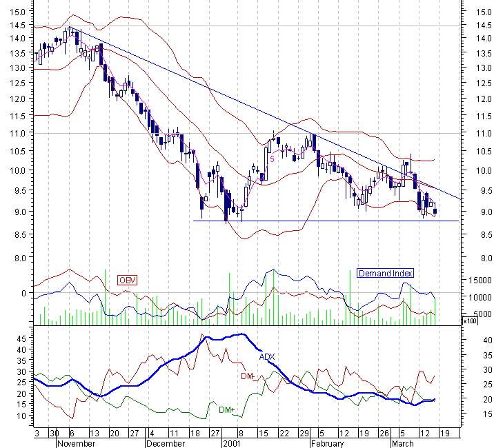This screenshot has height=448, width=494.
Task: Click the date tick labeled 11
Action: coord(175,434)
